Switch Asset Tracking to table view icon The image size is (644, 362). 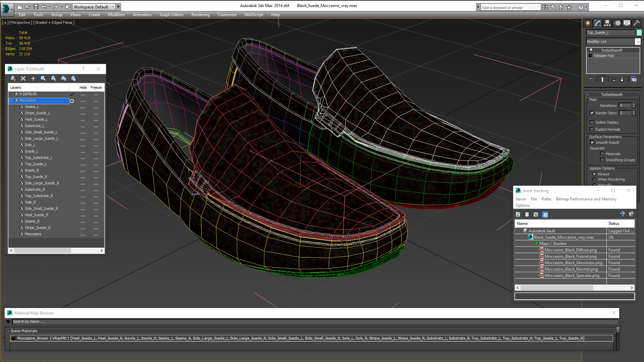click(x=545, y=215)
